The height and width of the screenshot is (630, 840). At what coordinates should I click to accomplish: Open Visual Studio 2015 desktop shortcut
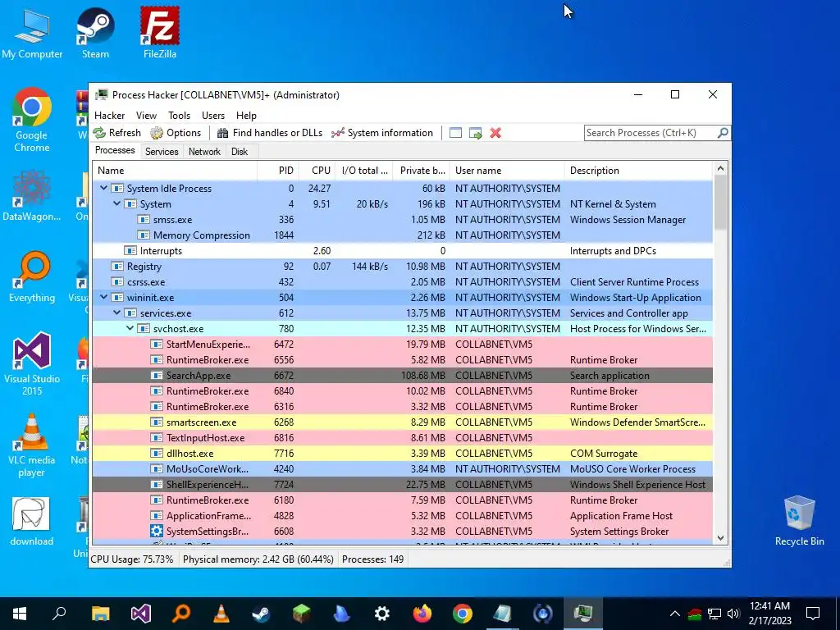pyautogui.click(x=32, y=363)
